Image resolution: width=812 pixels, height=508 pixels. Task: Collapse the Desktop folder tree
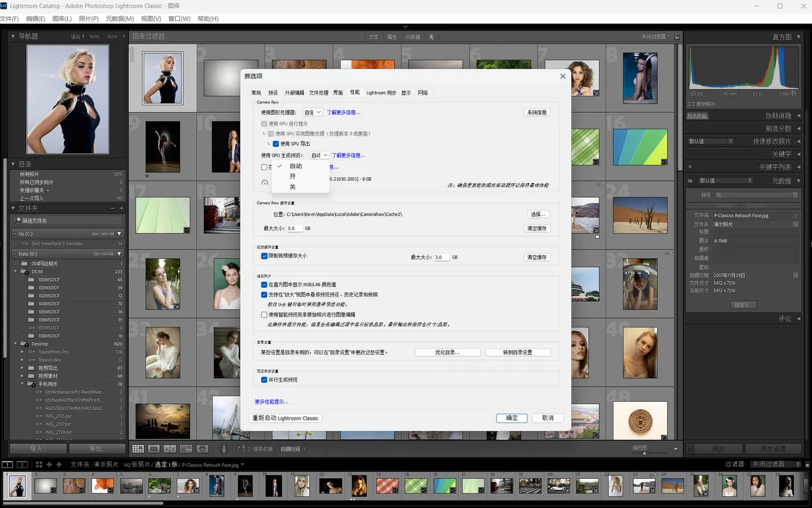pos(16,344)
